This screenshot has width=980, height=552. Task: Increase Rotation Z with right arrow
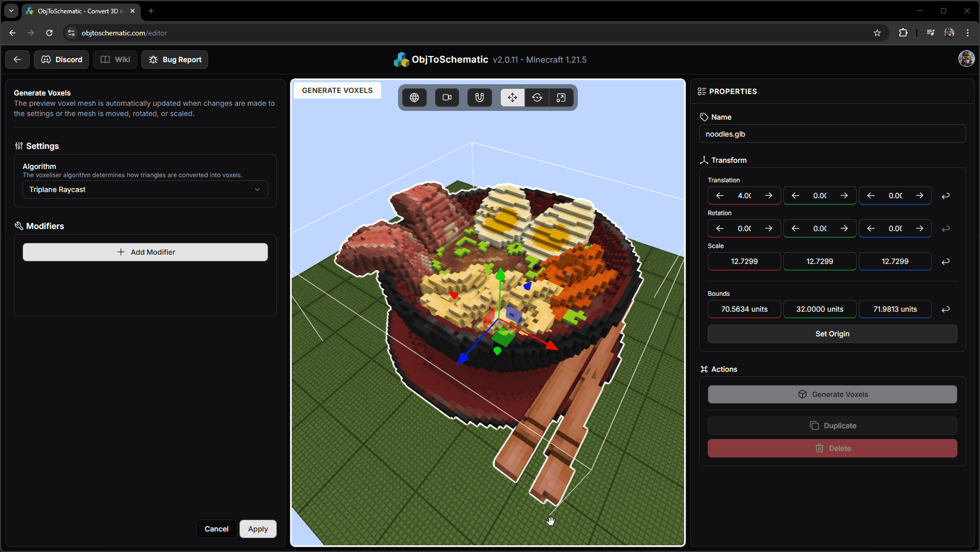tap(920, 229)
